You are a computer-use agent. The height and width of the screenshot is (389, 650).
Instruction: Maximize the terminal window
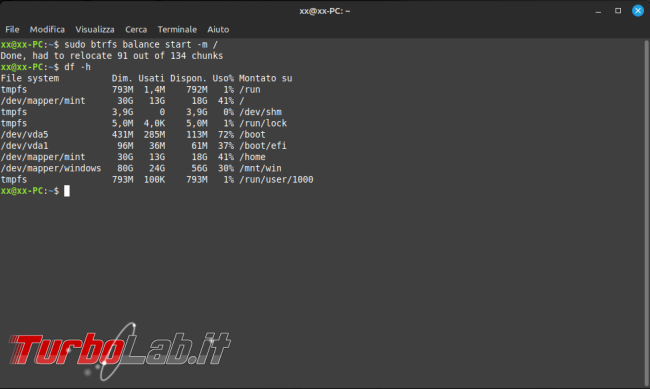[x=618, y=11]
